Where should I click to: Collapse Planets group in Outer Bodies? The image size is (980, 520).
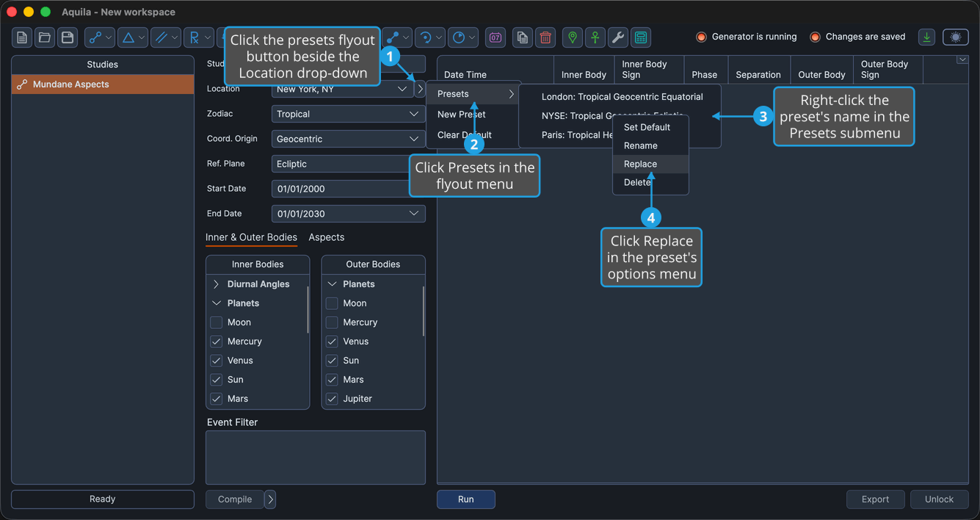pyautogui.click(x=332, y=284)
